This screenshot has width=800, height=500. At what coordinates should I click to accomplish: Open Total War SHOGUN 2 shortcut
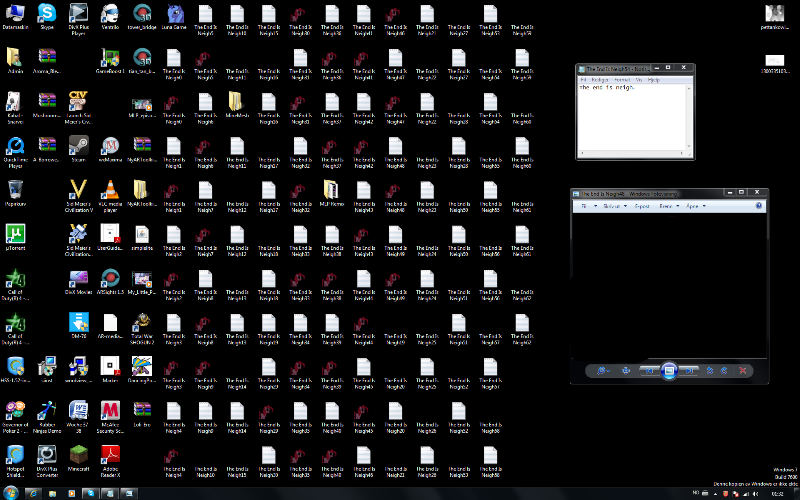[141, 328]
